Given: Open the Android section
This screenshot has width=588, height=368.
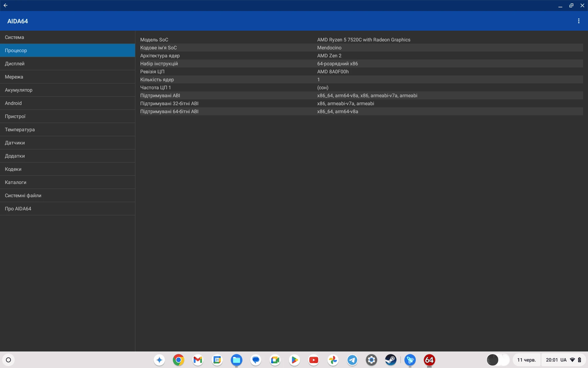Looking at the screenshot, I should 67,103.
